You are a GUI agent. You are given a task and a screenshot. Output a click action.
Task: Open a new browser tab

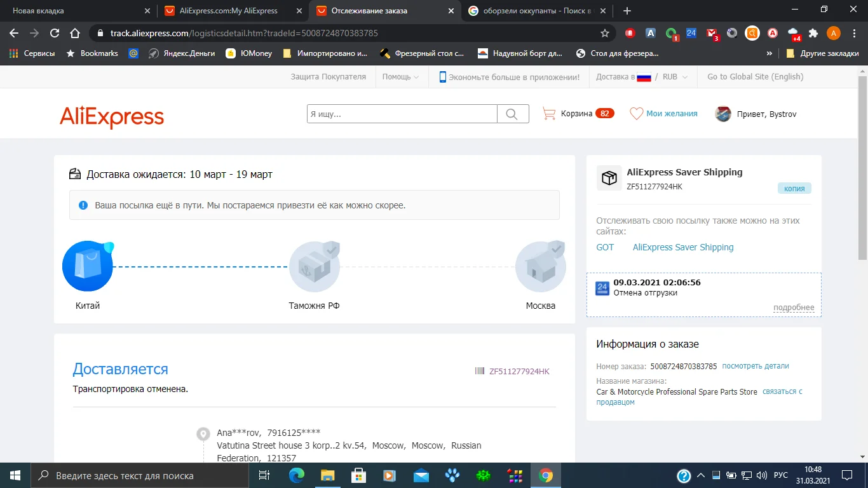coord(627,11)
